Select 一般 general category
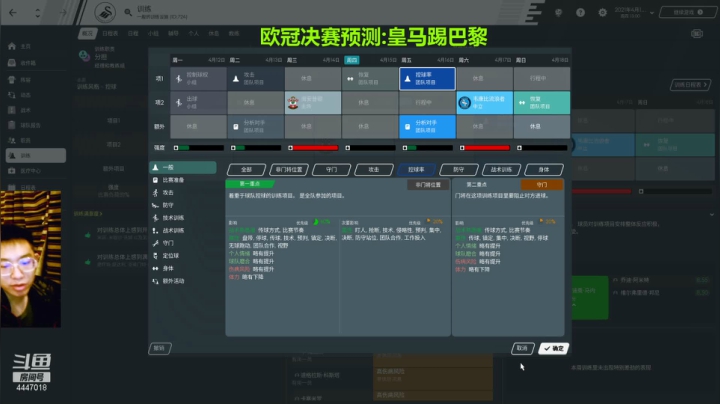Viewport: 720px width, 404px height. (x=183, y=168)
